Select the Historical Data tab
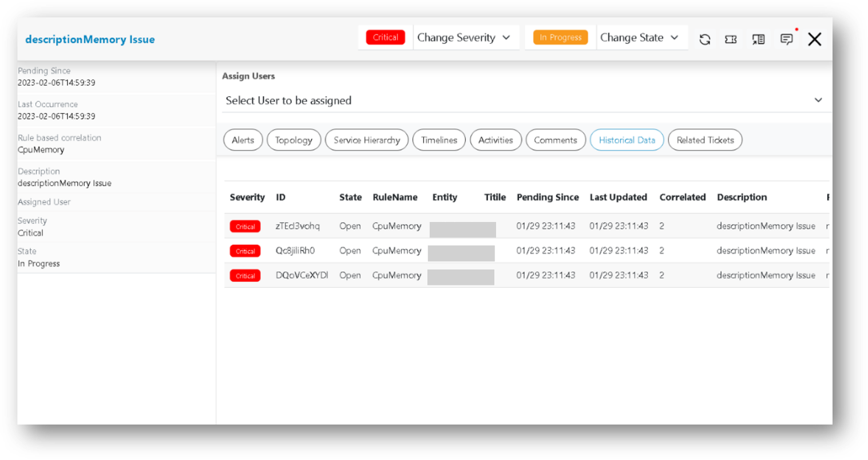This screenshot has width=868, height=460. pos(627,140)
